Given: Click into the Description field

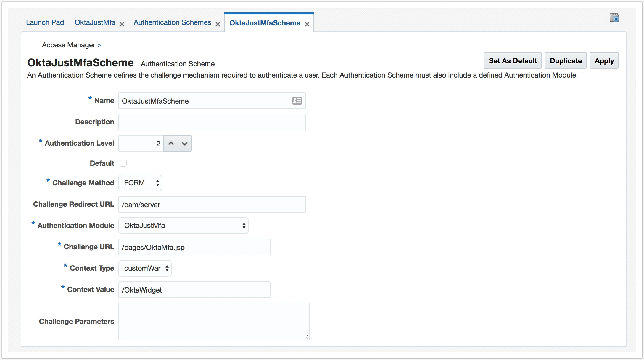Looking at the screenshot, I should click(212, 122).
